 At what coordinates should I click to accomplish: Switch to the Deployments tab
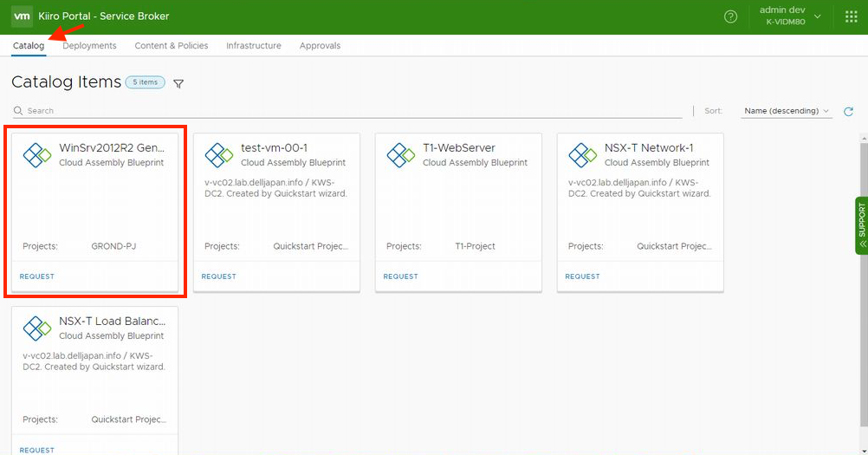point(89,45)
